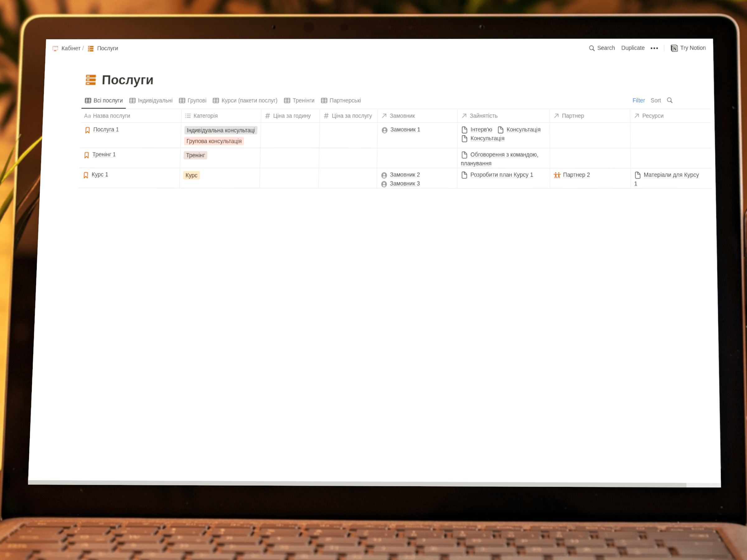
Task: Open the Тренінг 1 row page
Action: click(x=104, y=155)
